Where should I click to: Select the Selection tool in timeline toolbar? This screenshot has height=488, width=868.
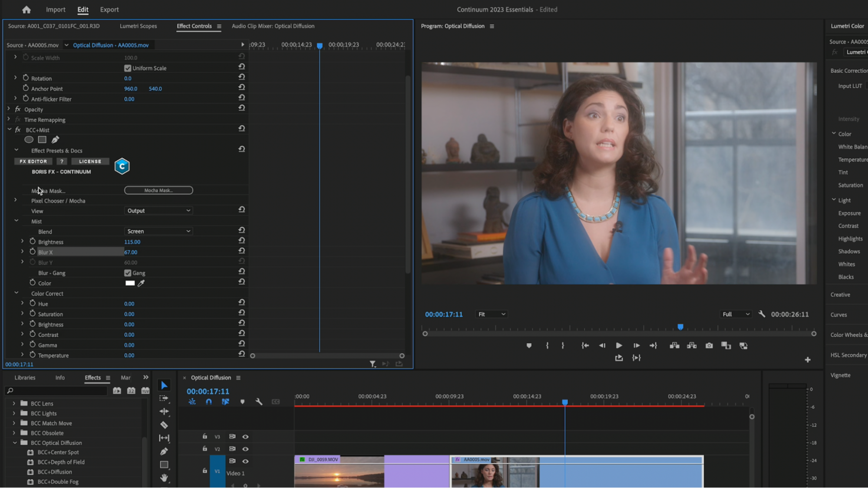point(164,385)
